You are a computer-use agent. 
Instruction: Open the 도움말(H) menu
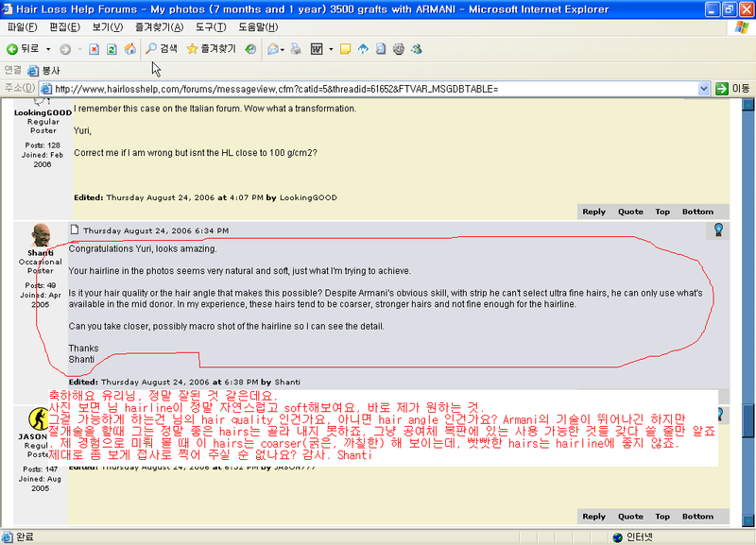click(x=258, y=27)
